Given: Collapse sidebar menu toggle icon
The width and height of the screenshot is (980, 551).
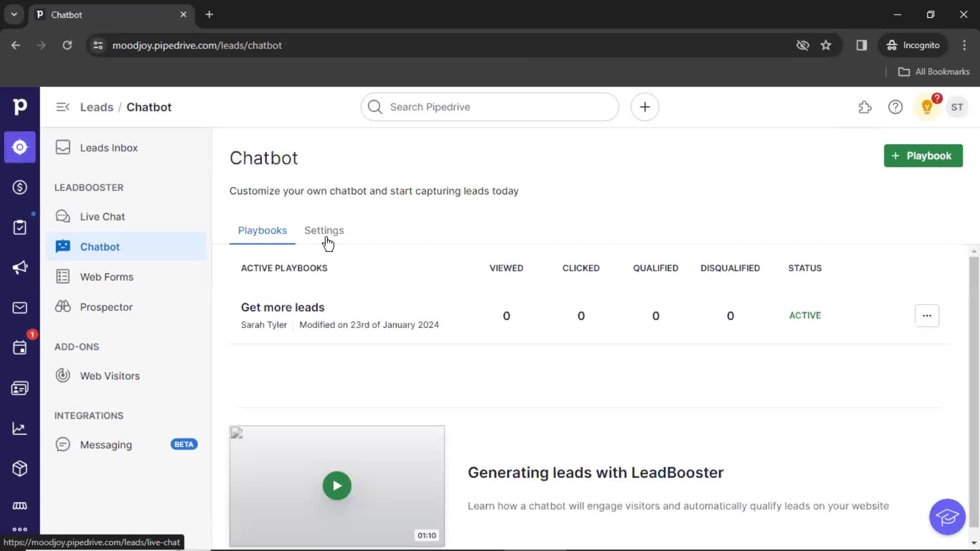Looking at the screenshot, I should pos(62,107).
